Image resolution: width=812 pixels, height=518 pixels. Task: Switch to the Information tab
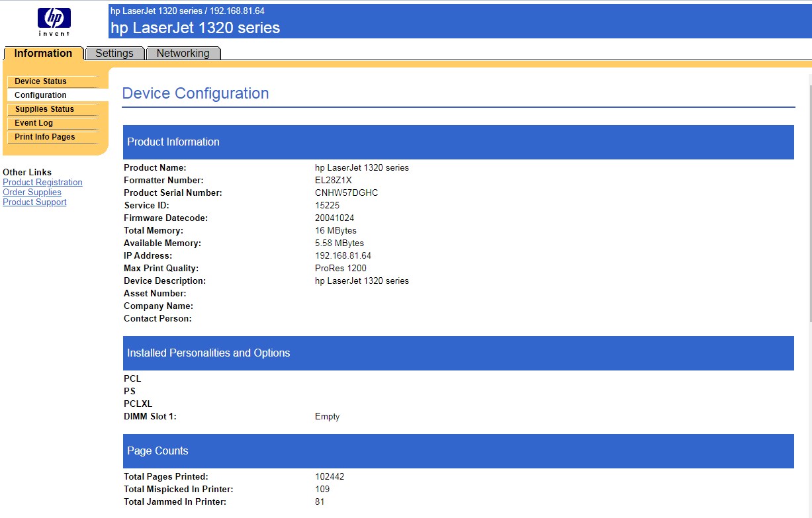click(x=43, y=54)
